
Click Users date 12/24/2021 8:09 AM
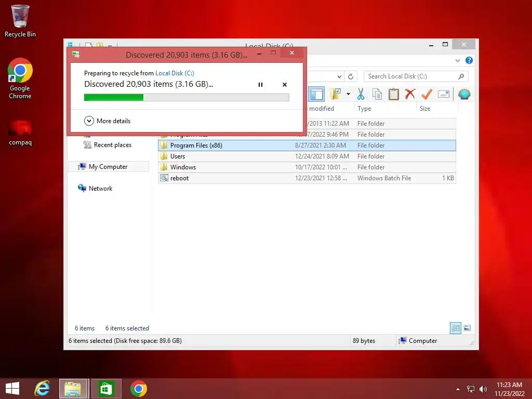point(322,156)
